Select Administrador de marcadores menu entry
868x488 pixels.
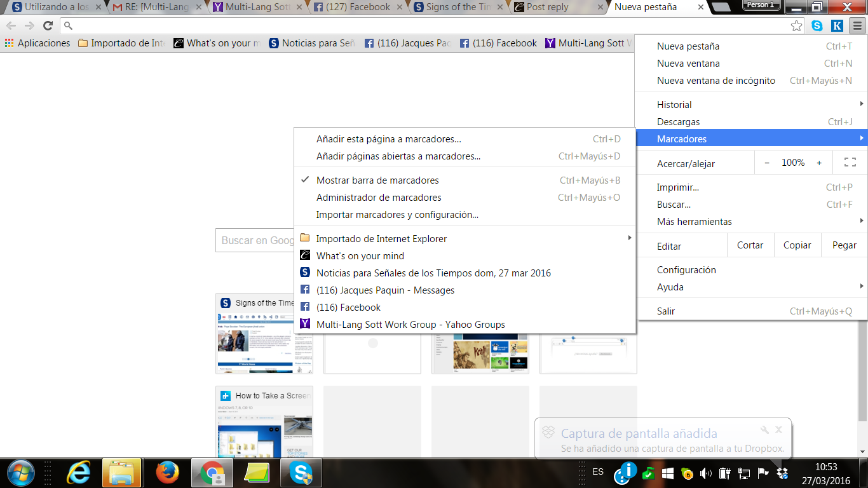point(379,198)
